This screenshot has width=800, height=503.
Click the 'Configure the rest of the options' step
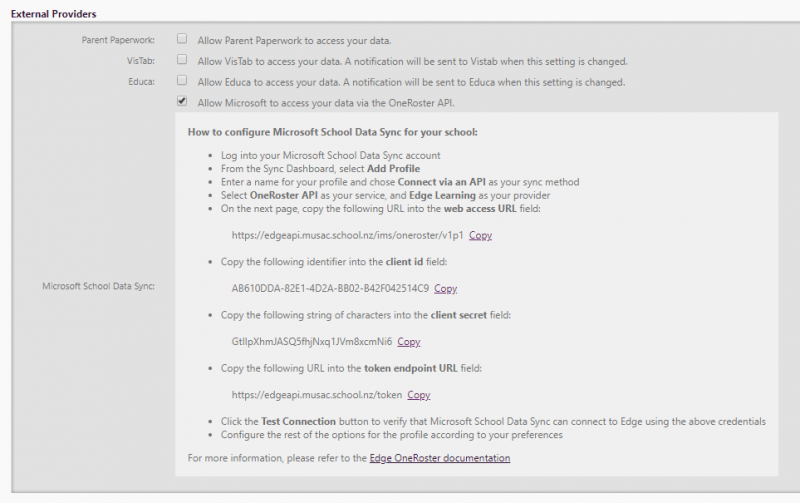392,435
